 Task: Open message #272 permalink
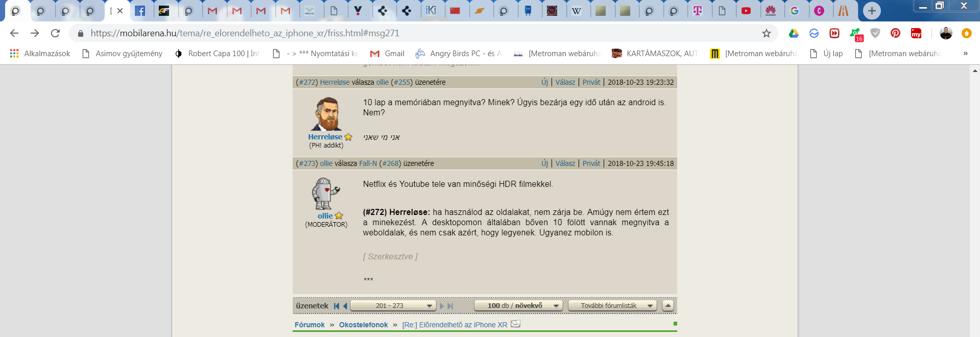(307, 82)
